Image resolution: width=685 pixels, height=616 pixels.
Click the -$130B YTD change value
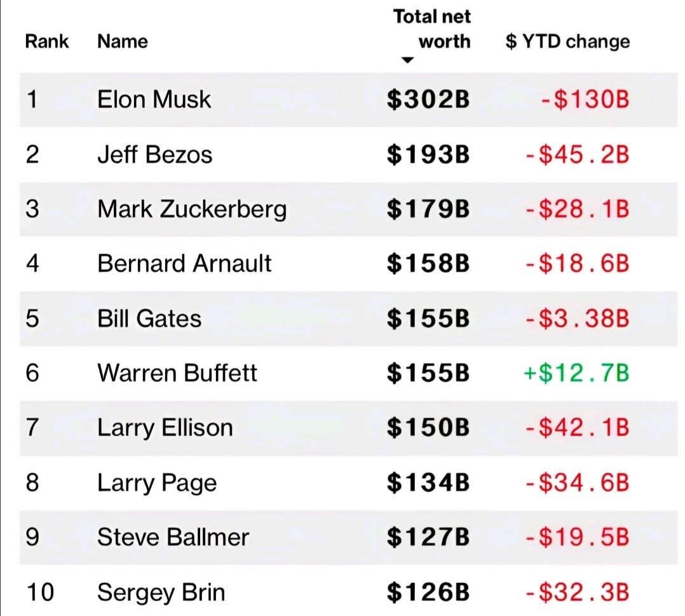(585, 99)
